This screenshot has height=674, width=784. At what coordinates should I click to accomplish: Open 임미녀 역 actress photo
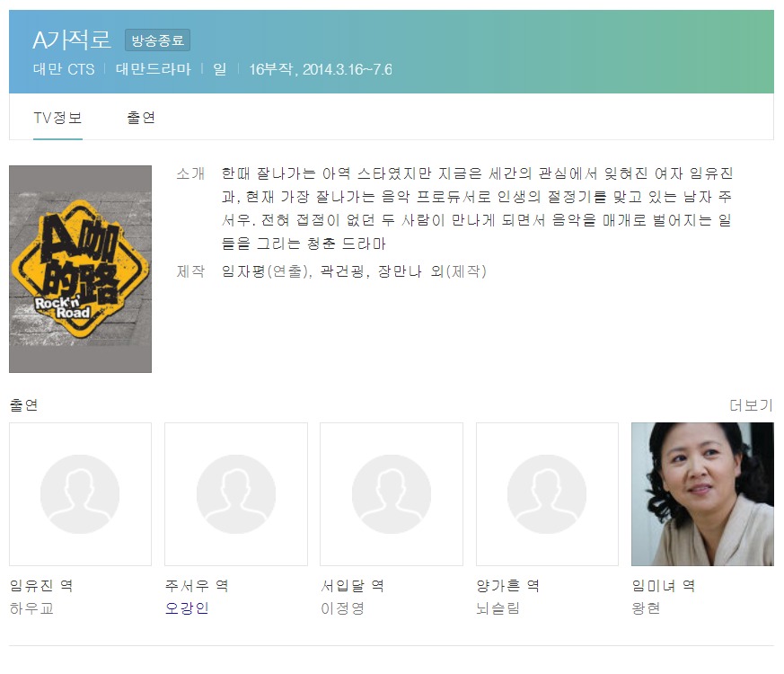click(702, 494)
